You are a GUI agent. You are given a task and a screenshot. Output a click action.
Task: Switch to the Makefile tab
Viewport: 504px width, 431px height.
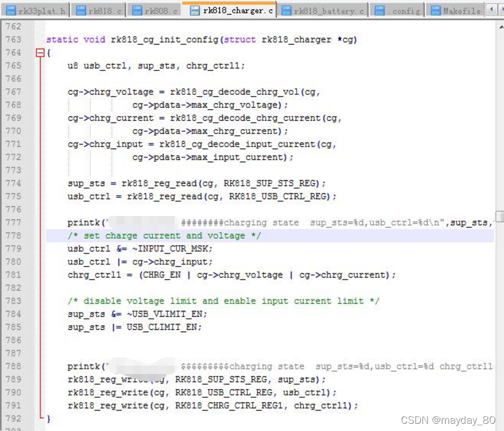point(455,11)
